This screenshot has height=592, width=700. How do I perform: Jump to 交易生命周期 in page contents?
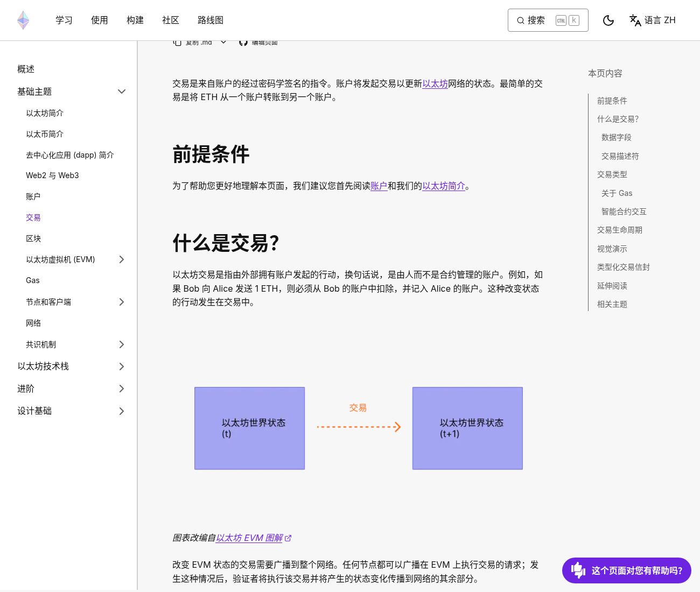tap(620, 230)
